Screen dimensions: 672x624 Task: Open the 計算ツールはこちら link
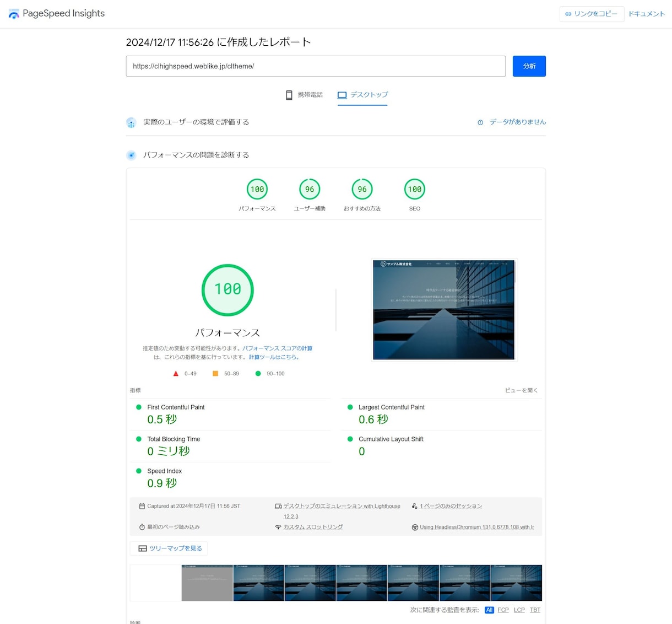pyautogui.click(x=274, y=357)
